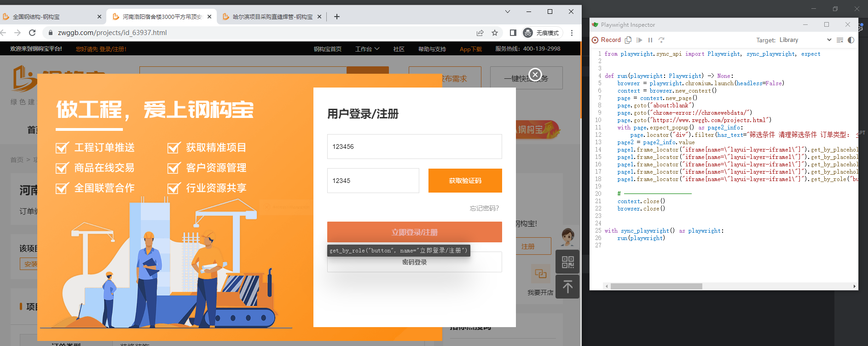The width and height of the screenshot is (868, 346).
Task: Resume script with Playwright play icon
Action: (639, 40)
